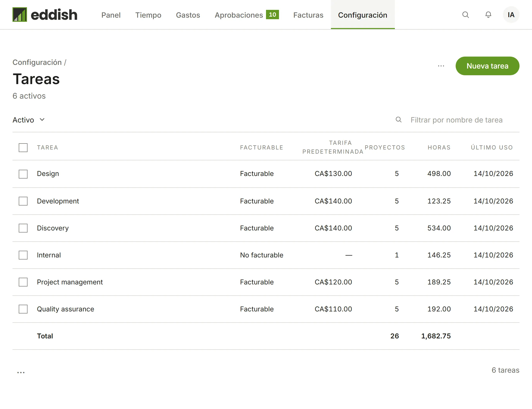The width and height of the screenshot is (532, 409).
Task: Open the Discovery task
Action: (x=53, y=228)
